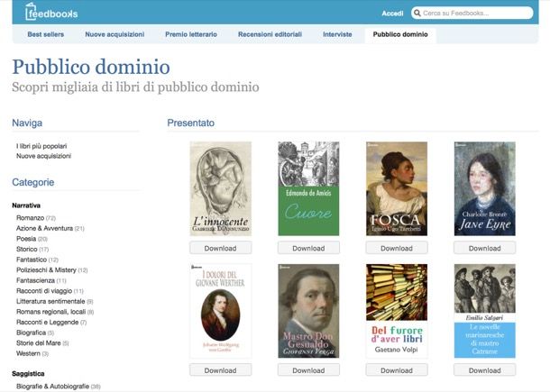
Task: Go to the Interviste tab
Action: 337,34
